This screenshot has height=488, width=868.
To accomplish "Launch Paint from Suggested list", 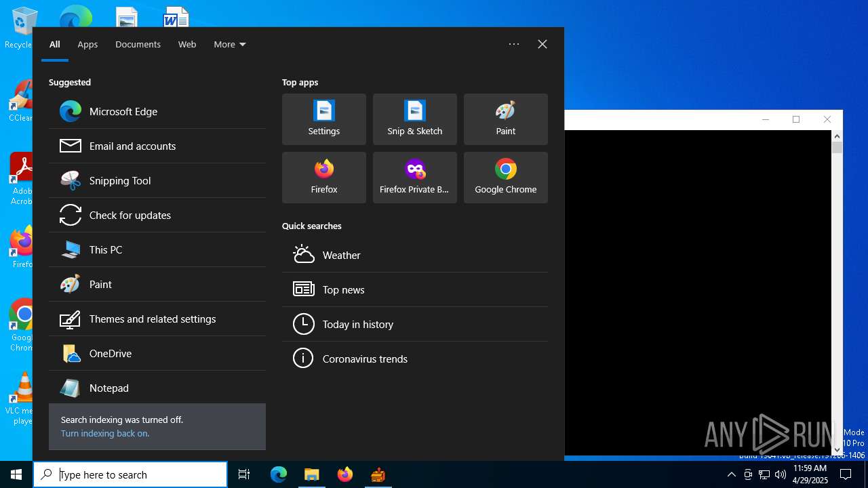I will [x=157, y=284].
